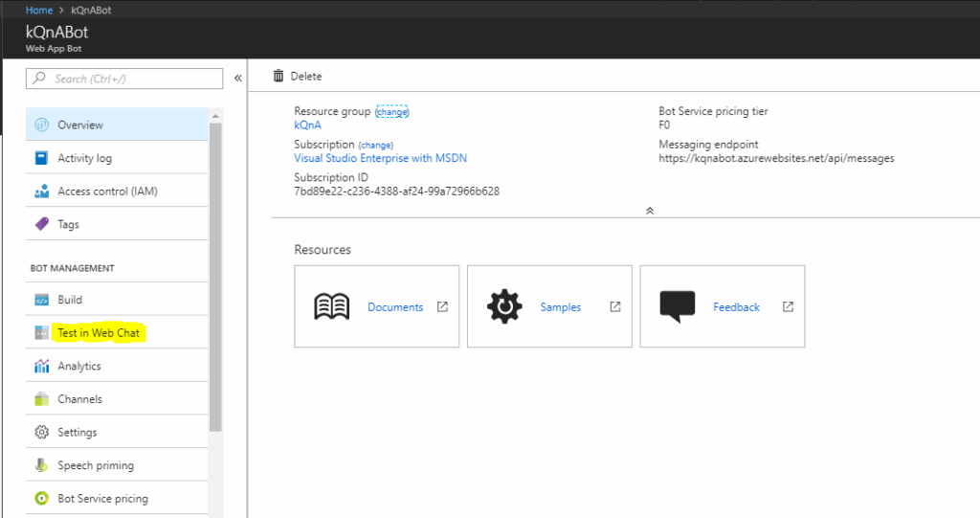Click the Resources heading

click(323, 250)
